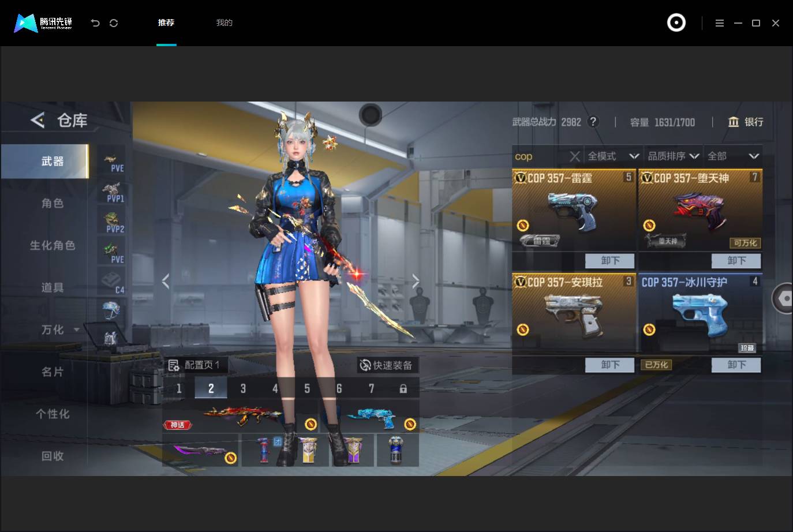Select the 角色 sidebar category
This screenshot has width=793, height=532.
tap(52, 203)
